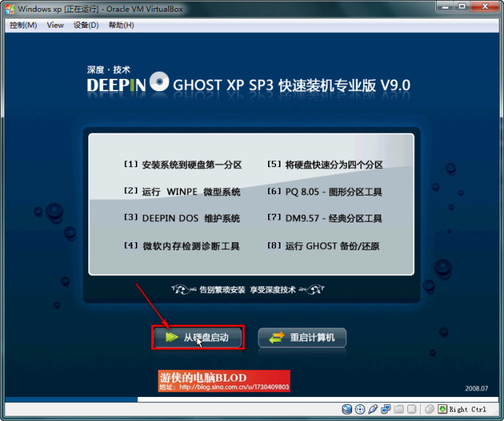Select option [3] DEEPIN DOS 维护系统
Screen dimensions: 504x421
pos(182,218)
